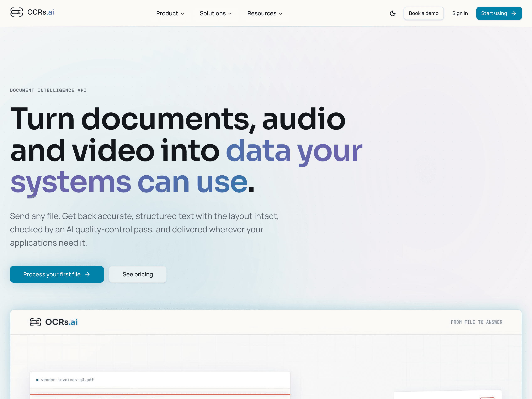Click the Book a demo button
The width and height of the screenshot is (532, 399).
click(424, 13)
